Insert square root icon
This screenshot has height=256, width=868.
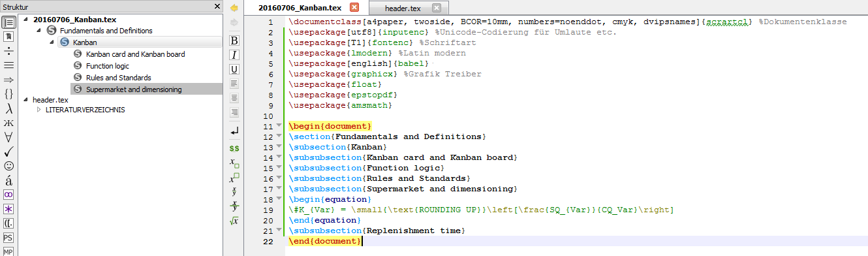(234, 221)
